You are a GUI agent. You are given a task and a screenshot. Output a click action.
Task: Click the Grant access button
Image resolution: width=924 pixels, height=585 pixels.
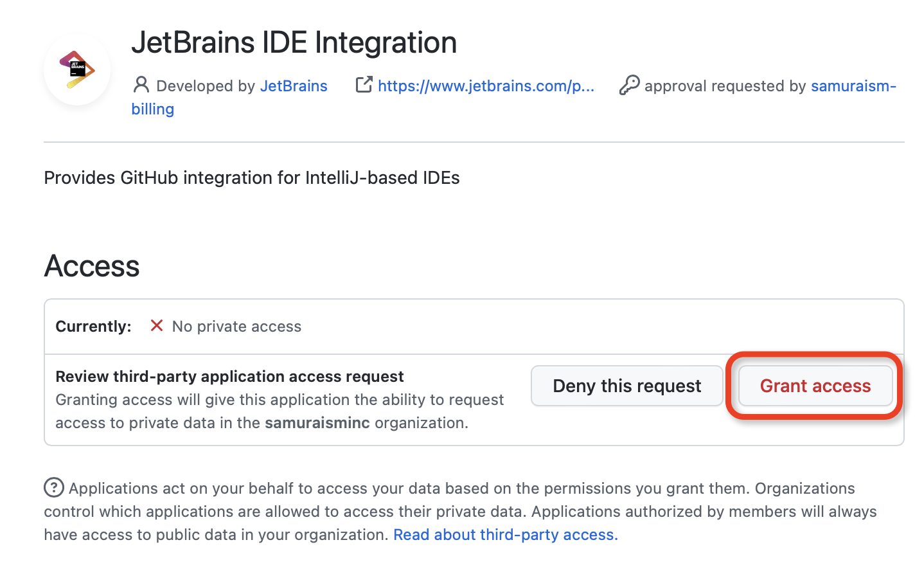[x=815, y=386]
